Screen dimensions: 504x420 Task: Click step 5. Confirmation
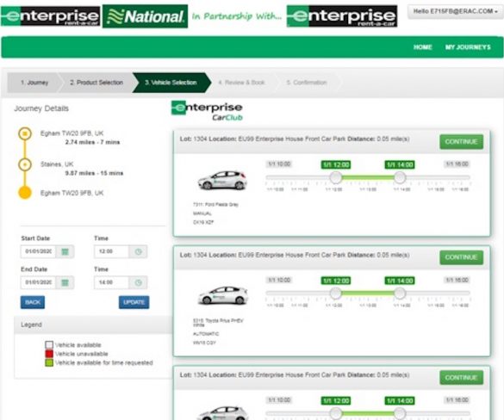[307, 83]
